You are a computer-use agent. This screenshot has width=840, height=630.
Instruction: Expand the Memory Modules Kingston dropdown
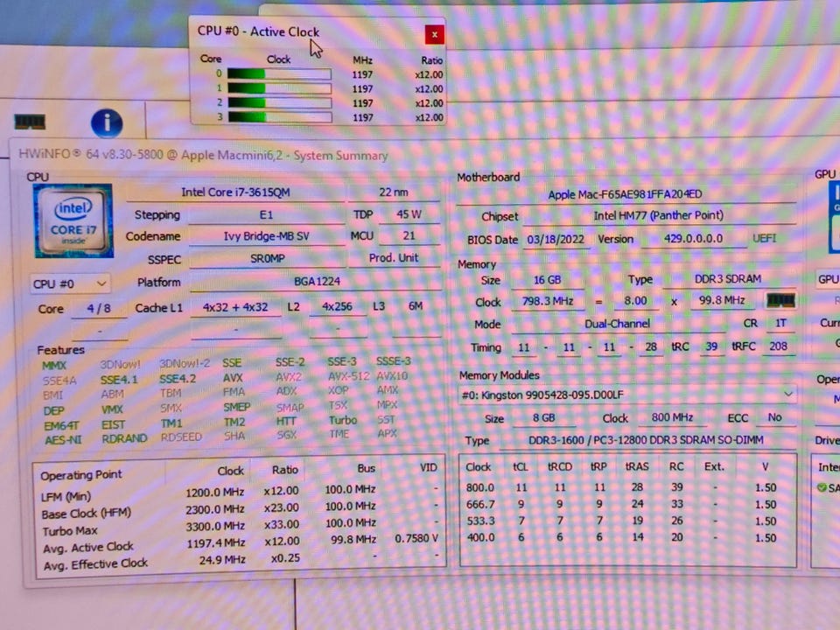[x=628, y=395]
